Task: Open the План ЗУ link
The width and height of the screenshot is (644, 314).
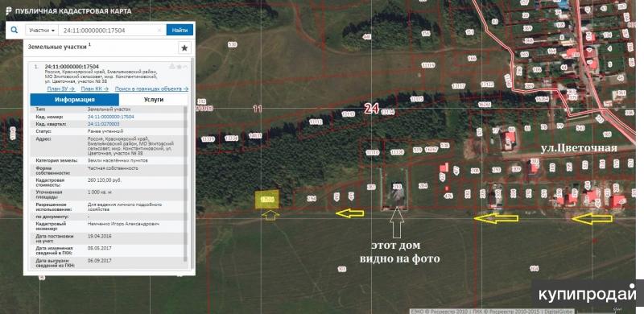Action: point(61,89)
